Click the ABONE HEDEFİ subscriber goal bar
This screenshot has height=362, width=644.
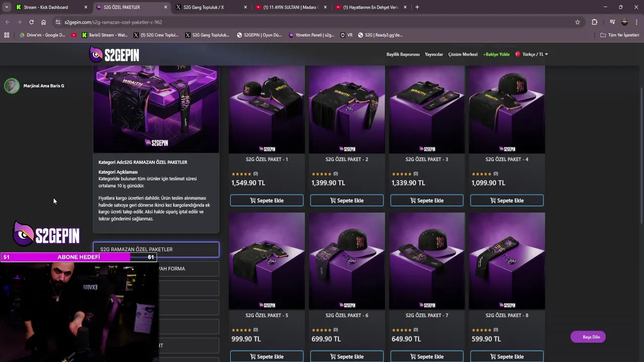(78, 257)
